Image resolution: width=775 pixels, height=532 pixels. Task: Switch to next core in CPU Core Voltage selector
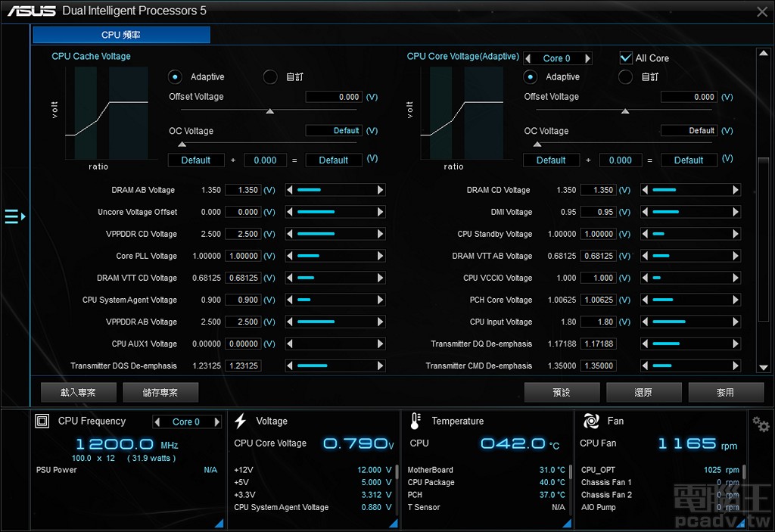tap(588, 58)
